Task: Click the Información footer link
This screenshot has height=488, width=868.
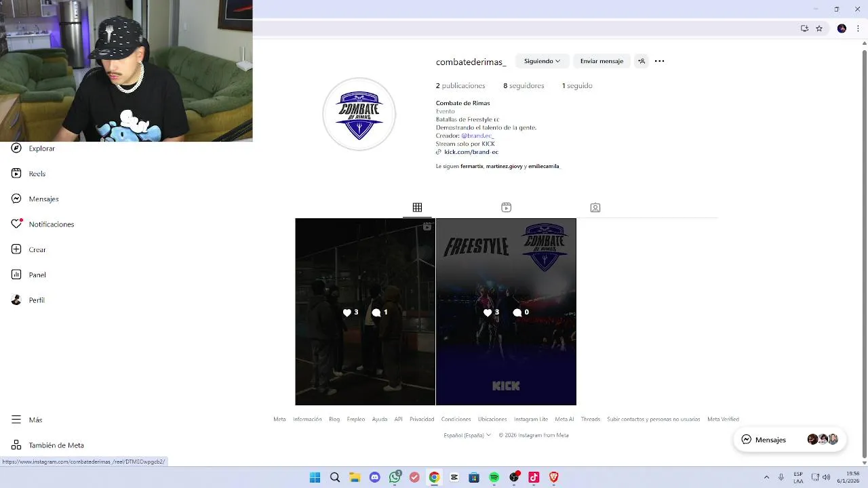Action: [x=307, y=420]
